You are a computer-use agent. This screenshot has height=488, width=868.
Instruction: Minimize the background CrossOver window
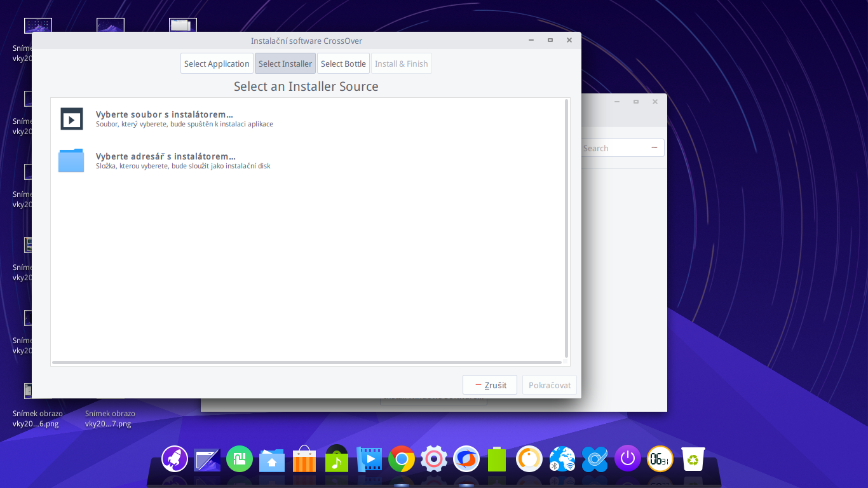(617, 102)
